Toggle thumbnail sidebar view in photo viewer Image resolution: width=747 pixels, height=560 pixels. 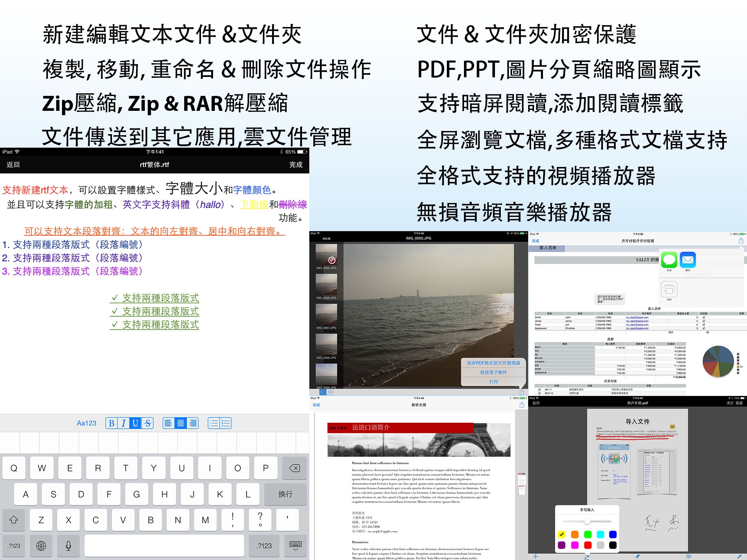tap(322, 392)
